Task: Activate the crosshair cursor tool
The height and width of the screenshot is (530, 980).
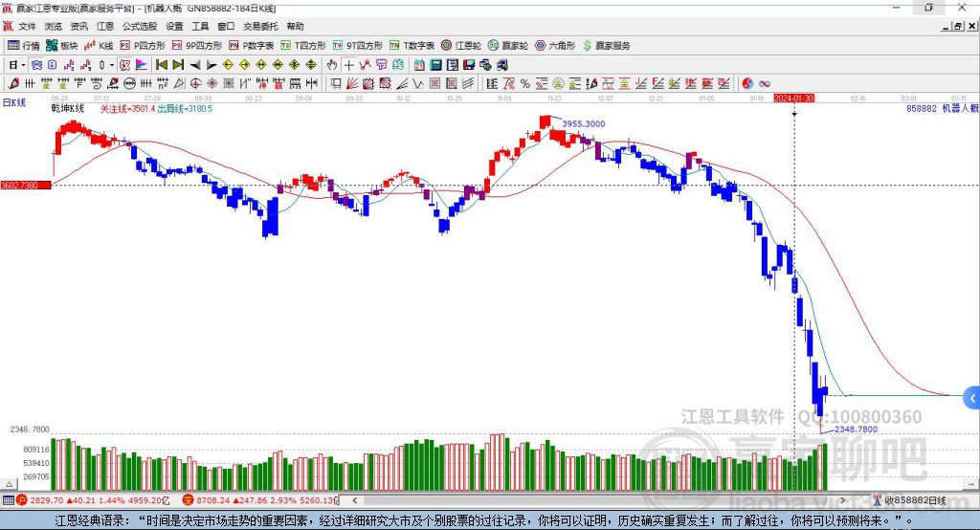Action: pyautogui.click(x=348, y=65)
